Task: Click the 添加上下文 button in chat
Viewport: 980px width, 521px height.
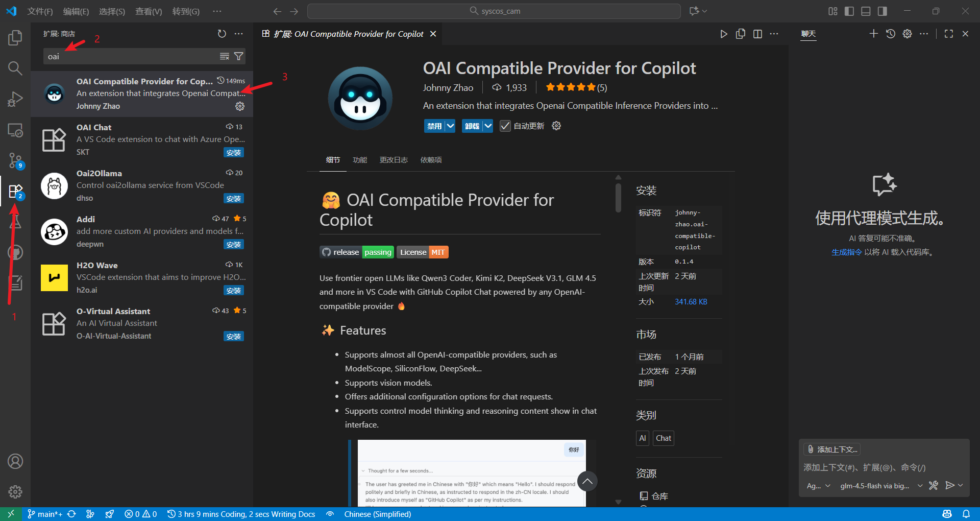Action: click(x=832, y=449)
